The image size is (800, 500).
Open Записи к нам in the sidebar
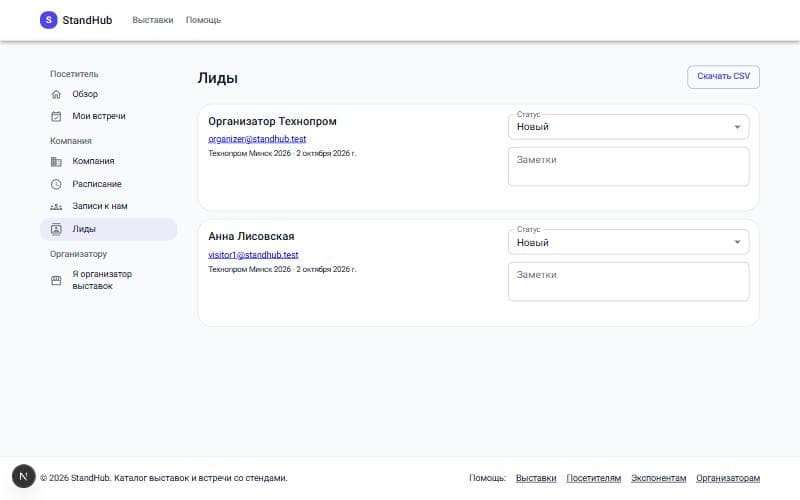109,206
